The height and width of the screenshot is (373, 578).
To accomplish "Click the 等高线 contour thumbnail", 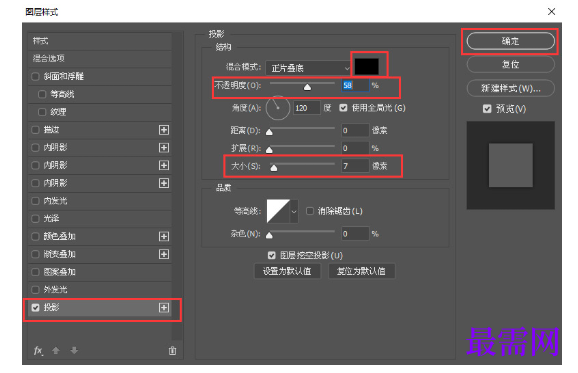I will click(278, 212).
